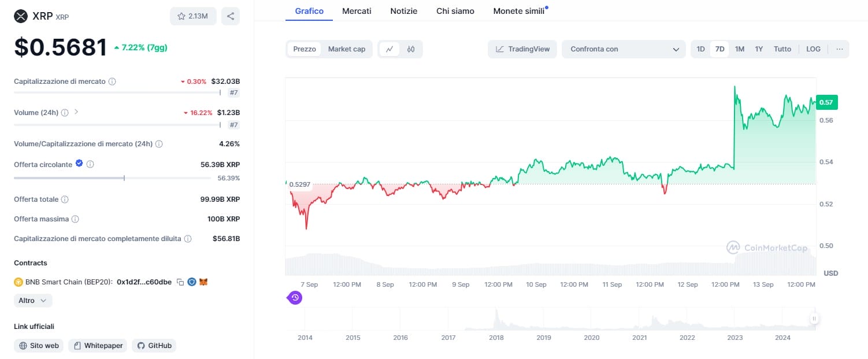Screen dimensions: 868x359
Task: Expand the Volume (24h) chevron arrow
Action: [76, 112]
